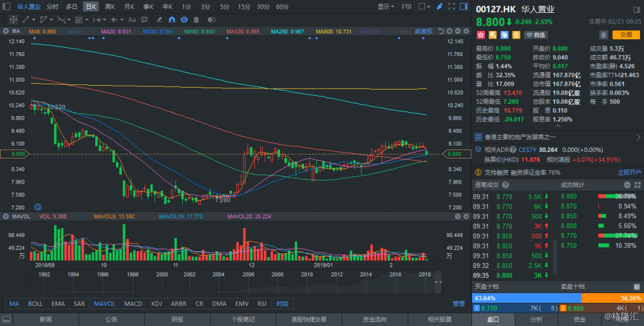Click the orange lightning badge icon
This screenshot has width=644, height=326.
pos(492,35)
